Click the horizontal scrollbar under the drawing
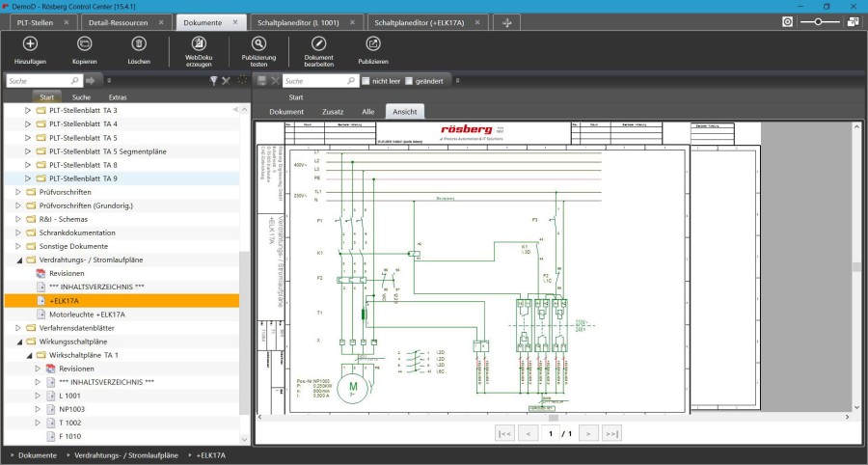The image size is (868, 465). coord(554,417)
